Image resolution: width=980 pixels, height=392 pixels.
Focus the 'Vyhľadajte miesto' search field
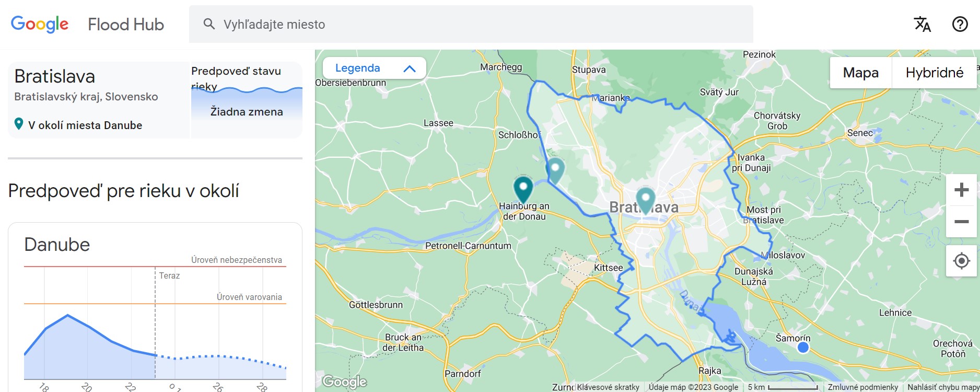(471, 24)
